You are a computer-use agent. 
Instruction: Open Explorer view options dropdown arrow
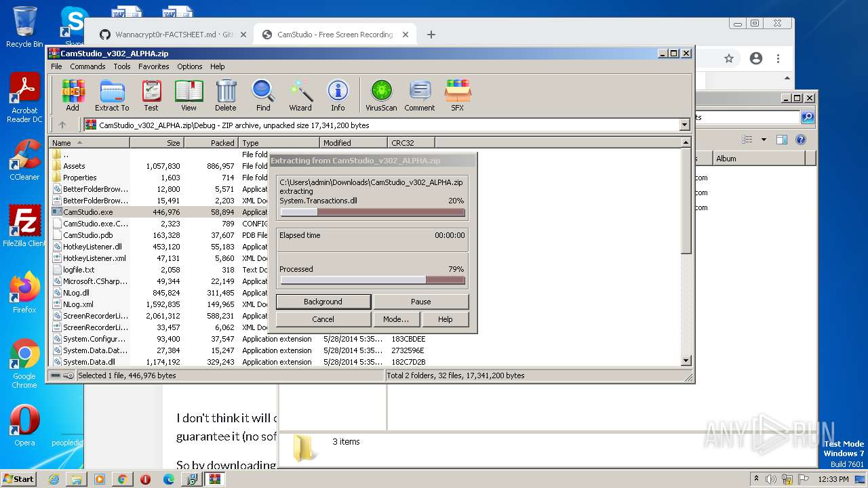pos(764,140)
